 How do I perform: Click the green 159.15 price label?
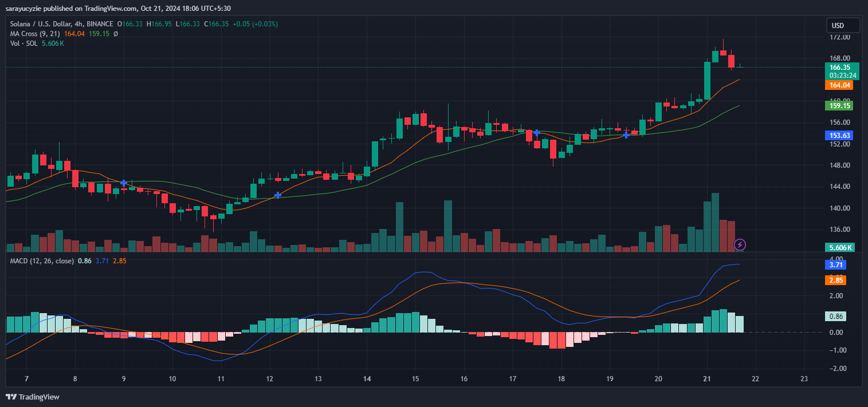(839, 105)
